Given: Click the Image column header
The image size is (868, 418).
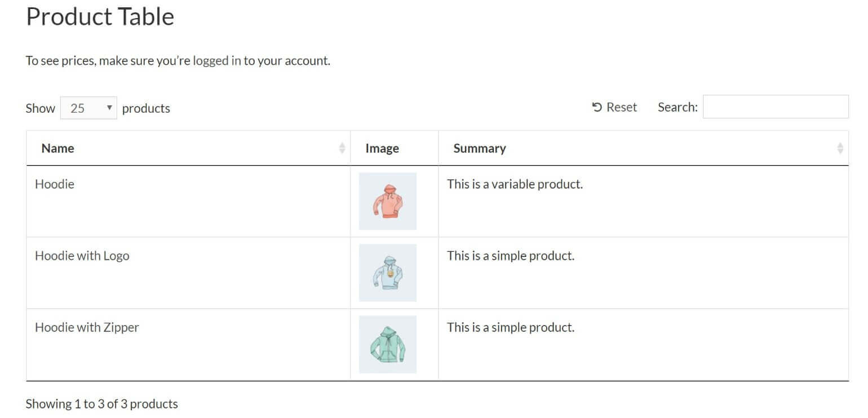Looking at the screenshot, I should pyautogui.click(x=383, y=148).
